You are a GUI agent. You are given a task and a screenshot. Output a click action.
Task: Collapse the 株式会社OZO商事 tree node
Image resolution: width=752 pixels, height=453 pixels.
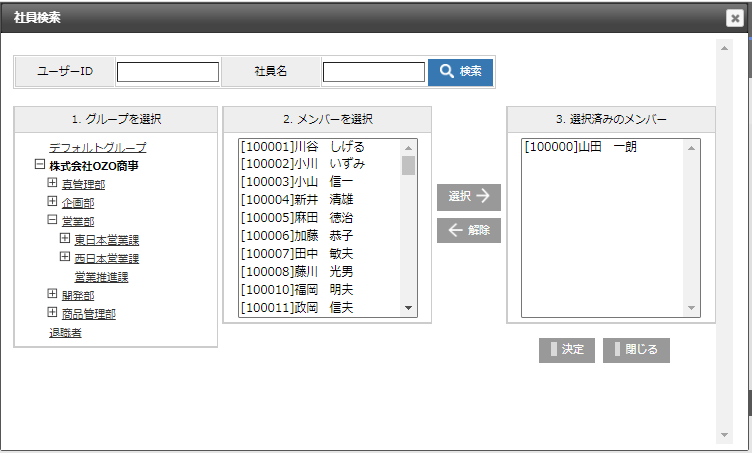(40, 165)
